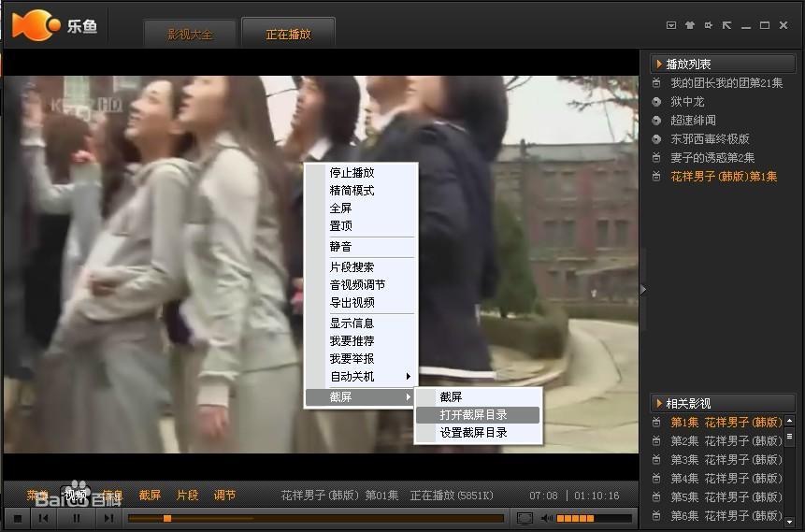Screen dimensions: 805x532
Task: Click the pin-on-top icon in title bar
Action: pos(709,25)
